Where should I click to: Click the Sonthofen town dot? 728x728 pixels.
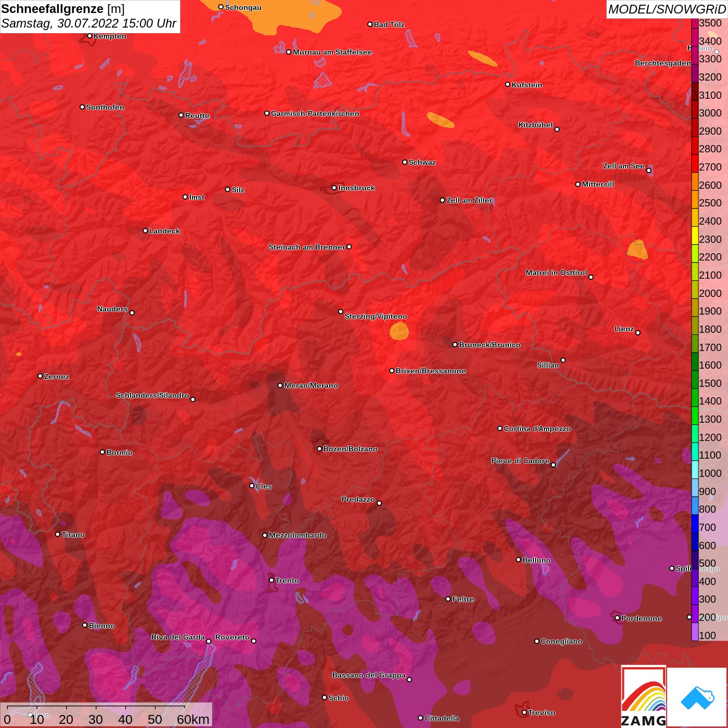(82, 107)
